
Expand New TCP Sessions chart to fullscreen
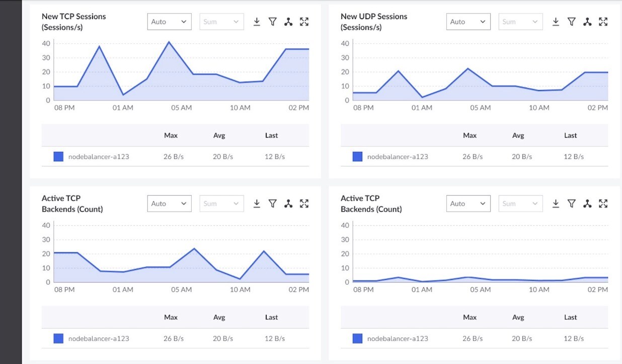pyautogui.click(x=304, y=22)
